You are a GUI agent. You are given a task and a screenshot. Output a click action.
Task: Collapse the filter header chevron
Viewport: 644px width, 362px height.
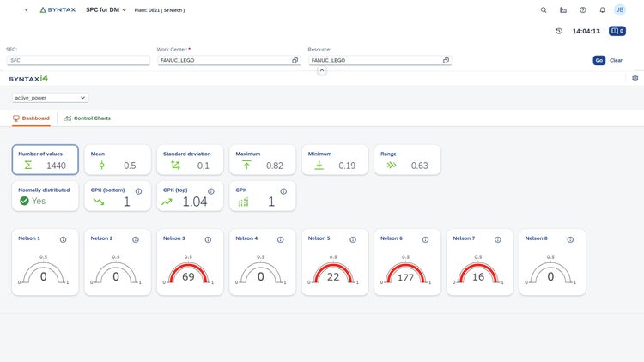tap(322, 70)
